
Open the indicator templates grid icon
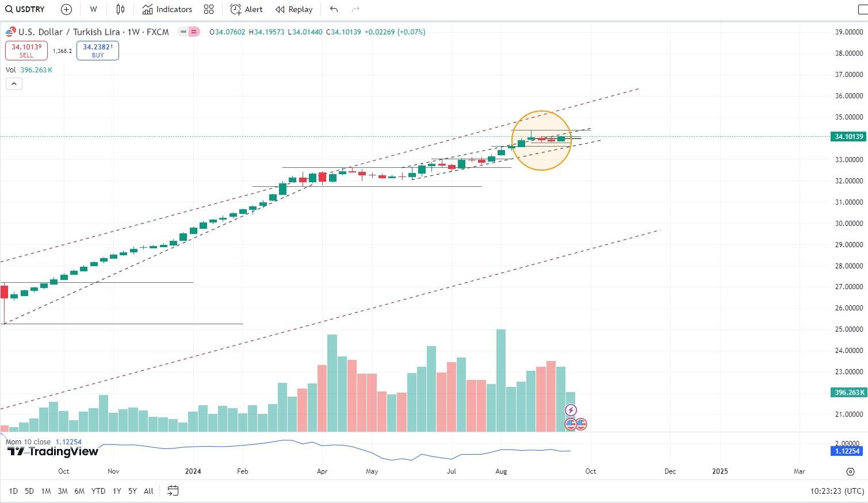click(208, 9)
